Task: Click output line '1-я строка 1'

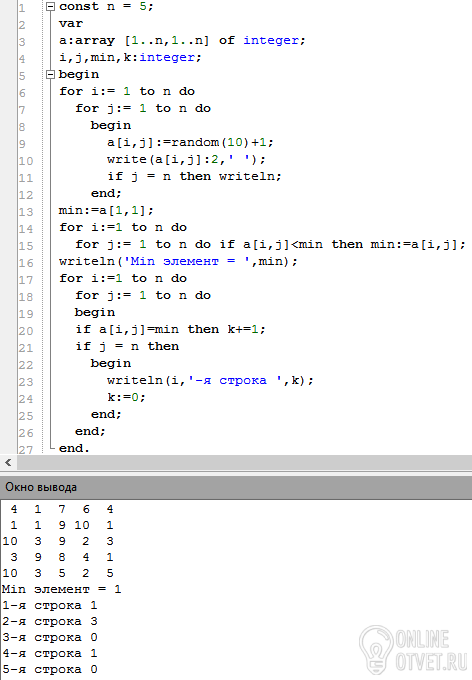Action: tap(50, 605)
